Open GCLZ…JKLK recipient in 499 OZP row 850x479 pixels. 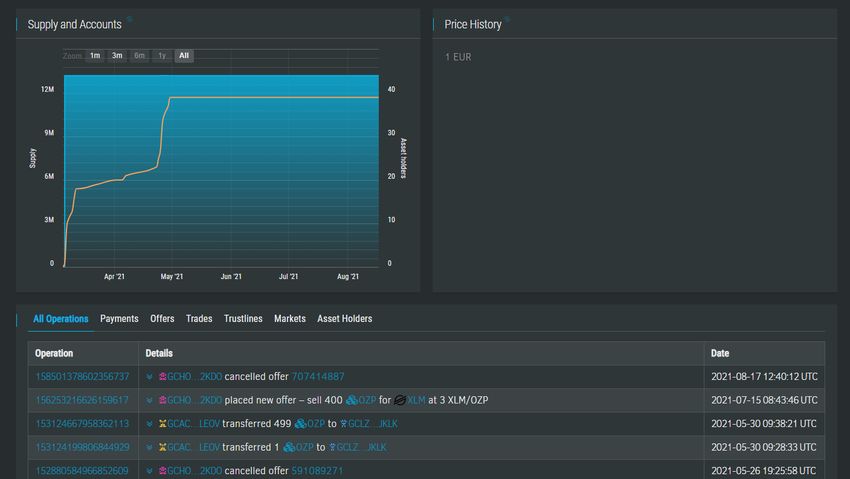(373, 424)
